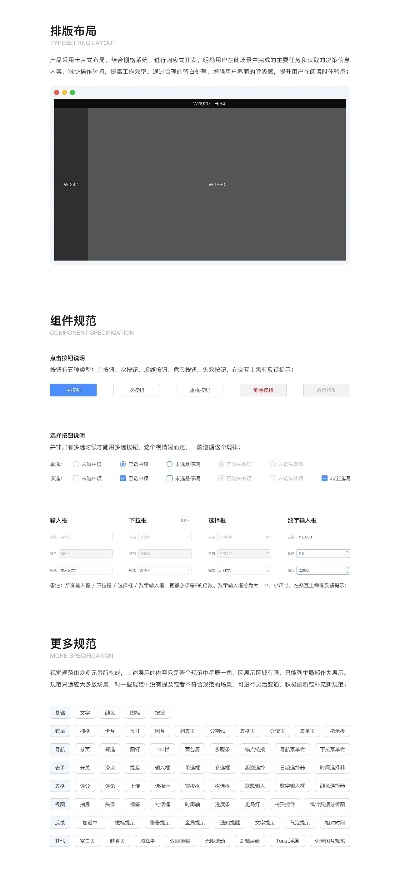
Task: Click the 图标 tag
Action: 135,713
